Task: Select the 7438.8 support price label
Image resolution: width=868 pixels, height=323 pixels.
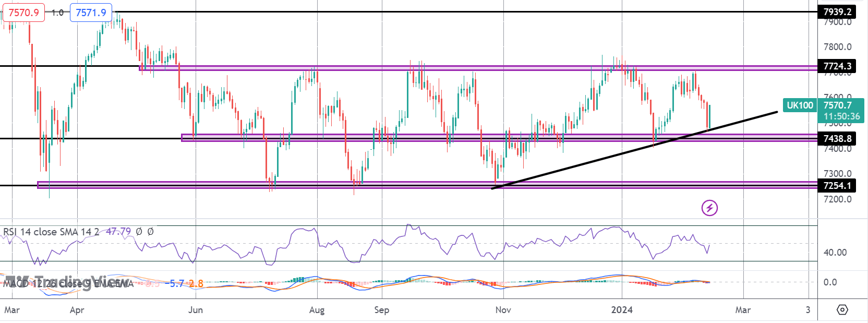Action: [x=838, y=138]
